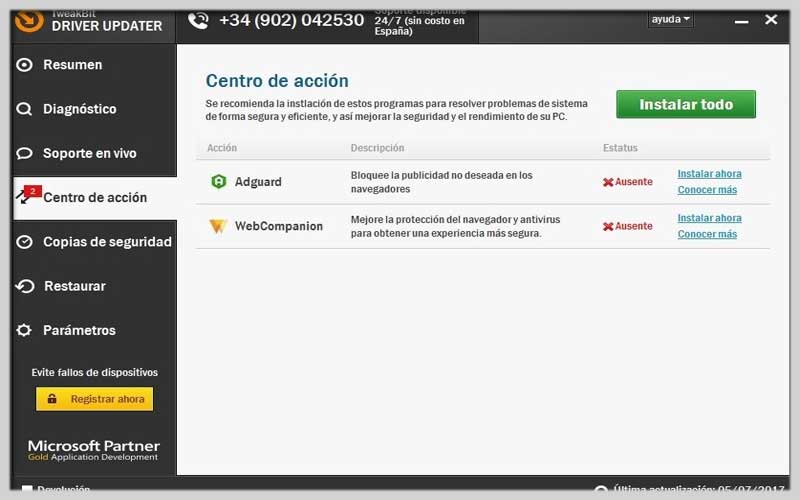Click the Copias de seguridad clock icon

24,242
